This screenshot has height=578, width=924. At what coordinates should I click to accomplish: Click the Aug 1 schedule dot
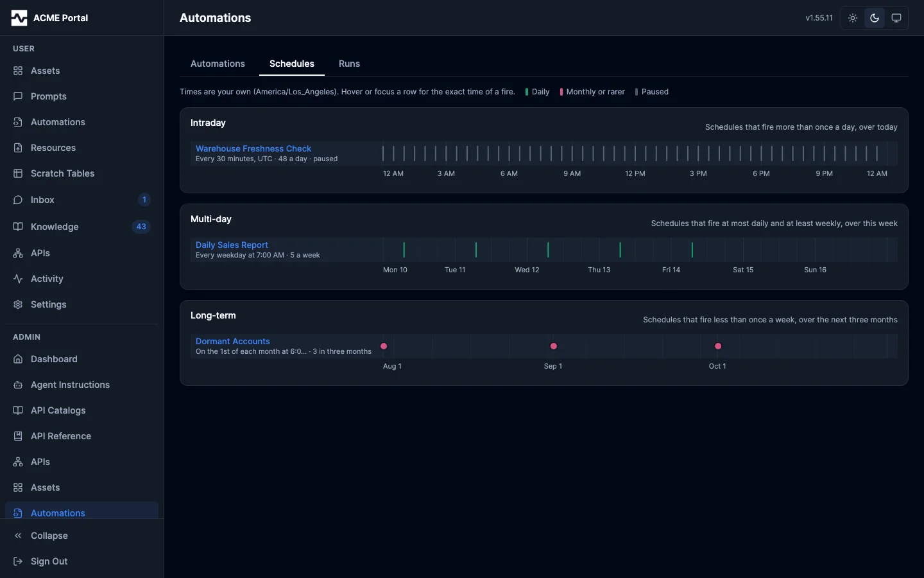pyautogui.click(x=384, y=346)
